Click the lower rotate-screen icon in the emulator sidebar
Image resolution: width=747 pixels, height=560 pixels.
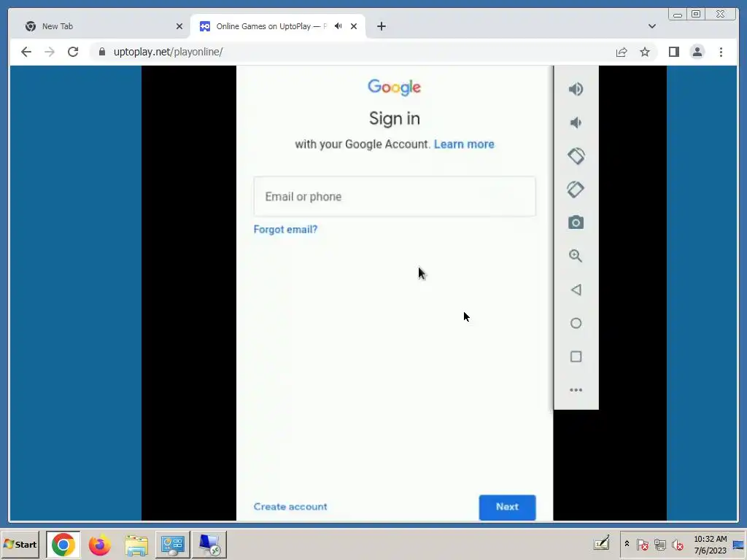click(x=576, y=190)
